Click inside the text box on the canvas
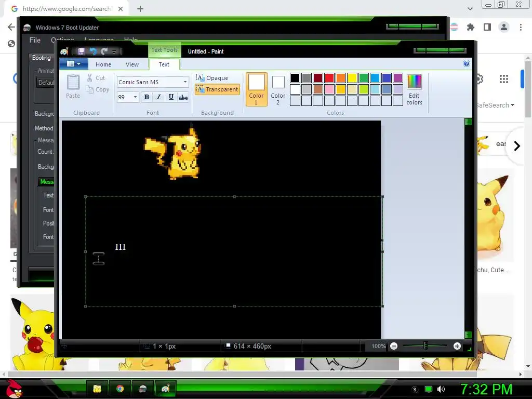This screenshot has height=399, width=532. (234, 251)
